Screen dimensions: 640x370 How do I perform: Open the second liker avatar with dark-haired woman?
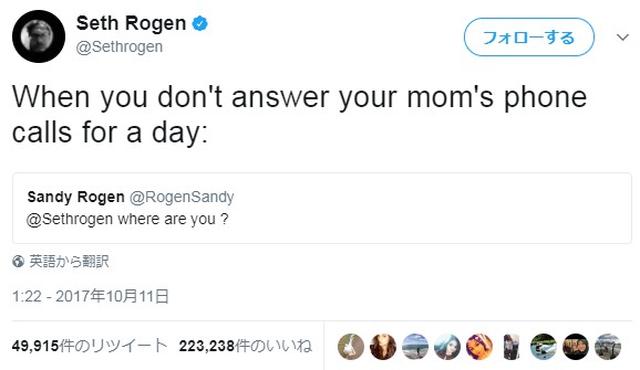tap(383, 347)
